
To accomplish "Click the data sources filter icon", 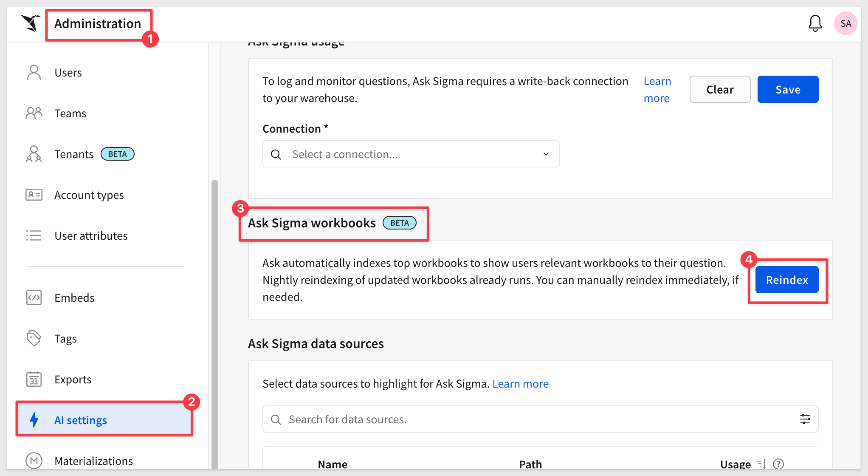I will point(805,419).
